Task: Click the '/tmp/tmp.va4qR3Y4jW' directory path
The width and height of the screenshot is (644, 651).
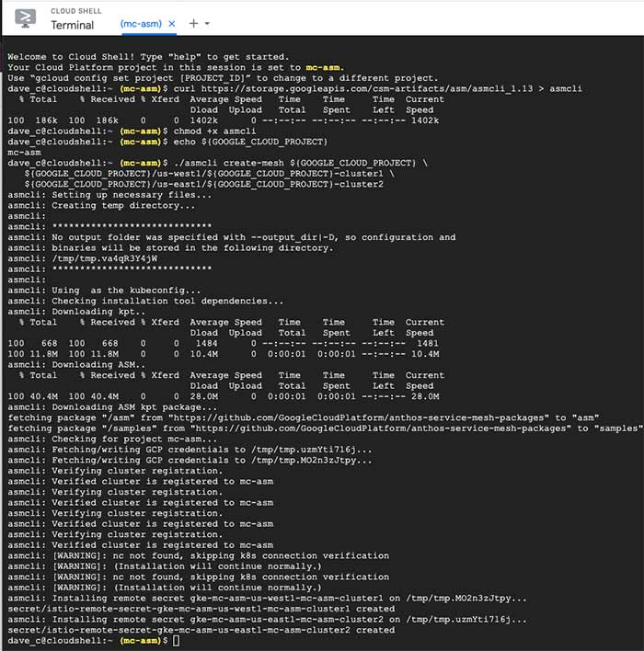Action: (104, 258)
